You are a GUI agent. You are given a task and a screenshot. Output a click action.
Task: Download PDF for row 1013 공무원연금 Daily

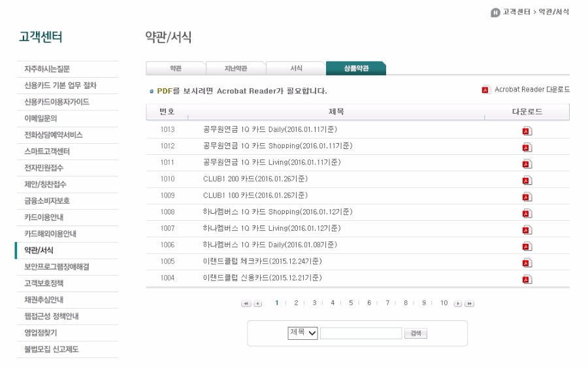pos(527,131)
